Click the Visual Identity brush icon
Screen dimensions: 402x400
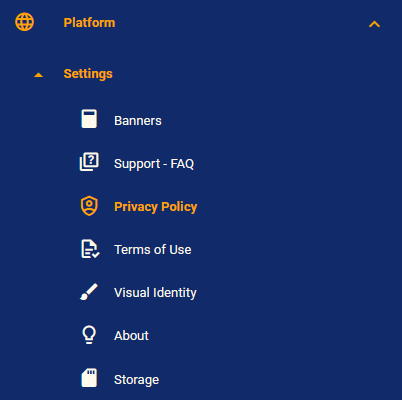tap(89, 292)
